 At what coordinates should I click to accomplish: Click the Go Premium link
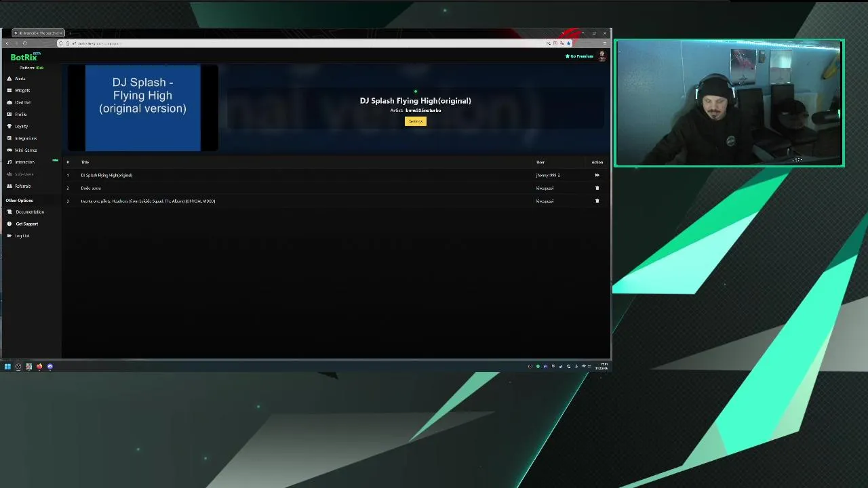580,56
